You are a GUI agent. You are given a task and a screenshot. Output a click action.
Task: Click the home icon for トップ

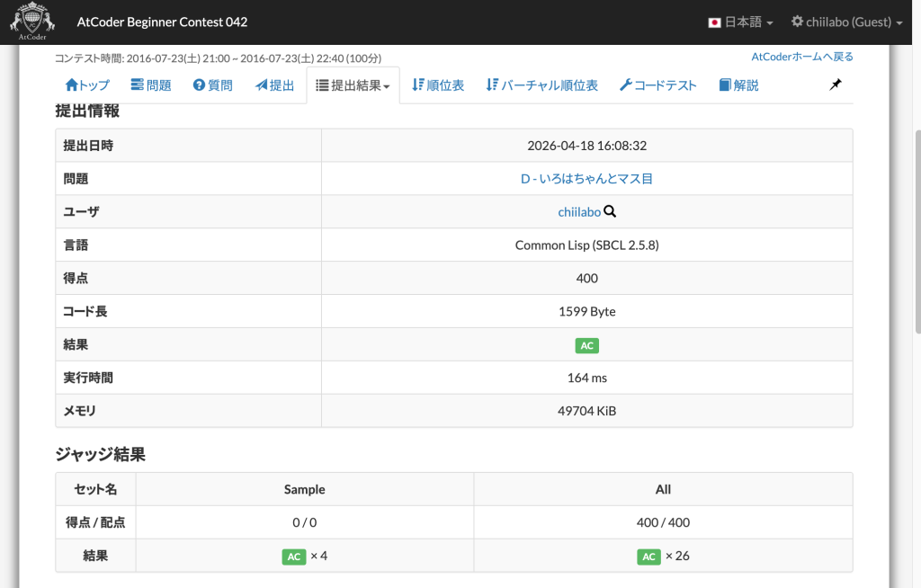pyautogui.click(x=72, y=85)
